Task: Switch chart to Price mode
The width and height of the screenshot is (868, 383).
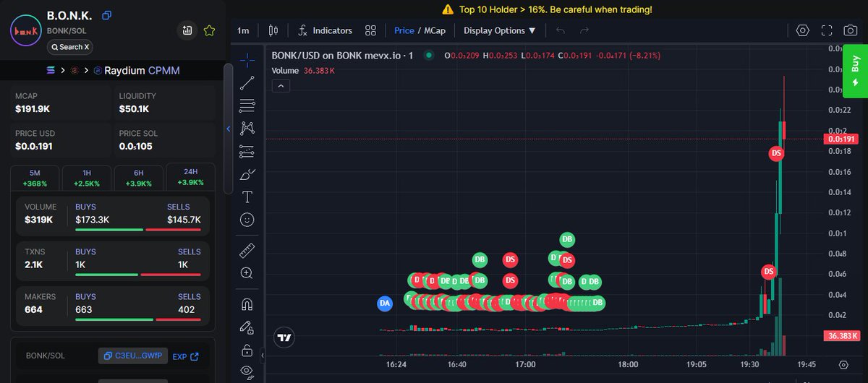Action: coord(404,30)
